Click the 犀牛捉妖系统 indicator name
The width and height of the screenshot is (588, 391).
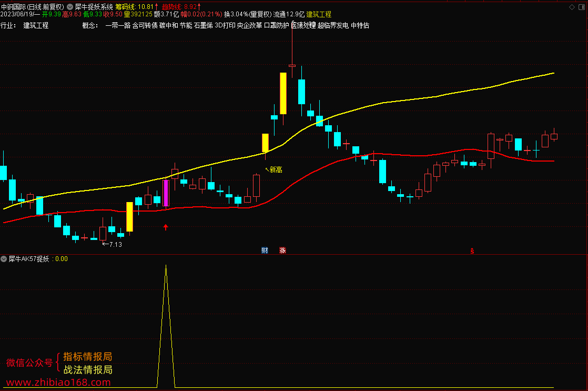94,7
